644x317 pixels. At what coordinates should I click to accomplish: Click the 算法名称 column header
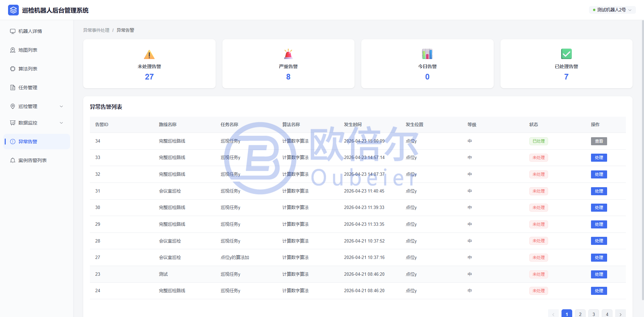(291, 124)
